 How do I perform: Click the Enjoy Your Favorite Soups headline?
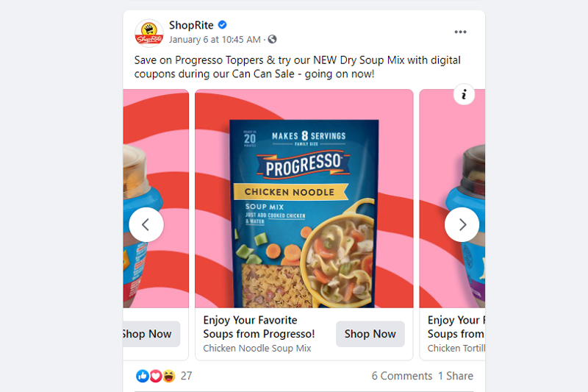click(x=259, y=327)
